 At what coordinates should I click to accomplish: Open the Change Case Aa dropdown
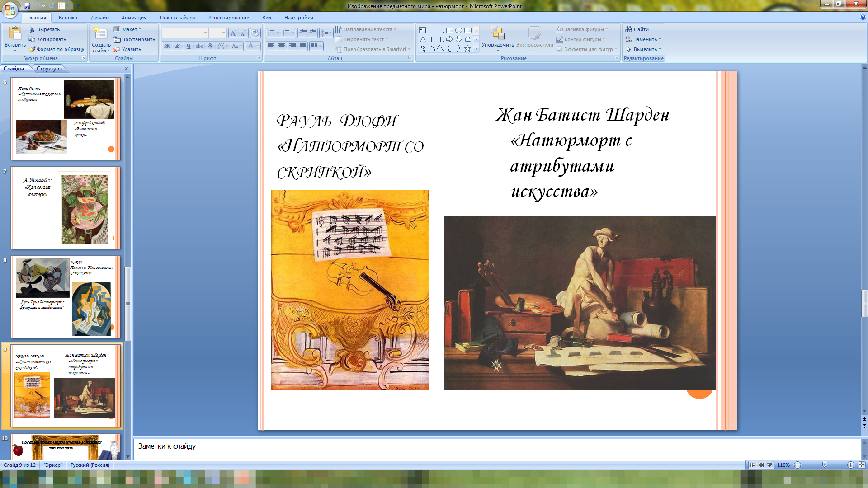tap(236, 46)
